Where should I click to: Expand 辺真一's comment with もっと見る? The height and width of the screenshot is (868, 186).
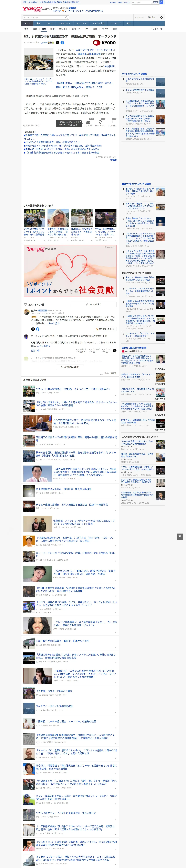tap(54, 323)
